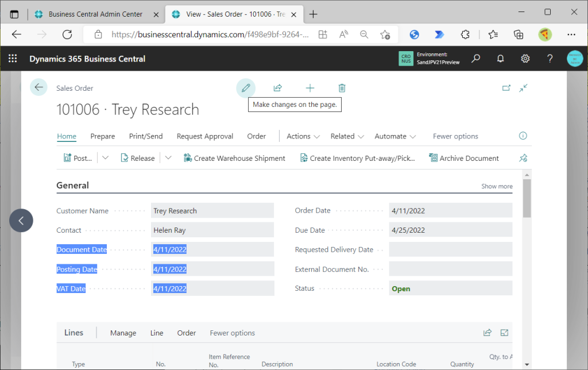Open the browser Favorites list icon
588x370 pixels.
[x=493, y=35]
